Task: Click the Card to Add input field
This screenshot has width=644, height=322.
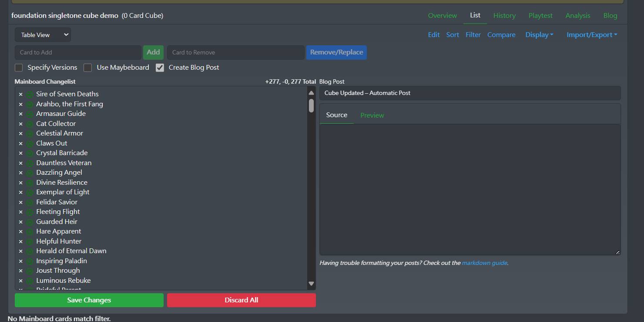Action: [78, 52]
